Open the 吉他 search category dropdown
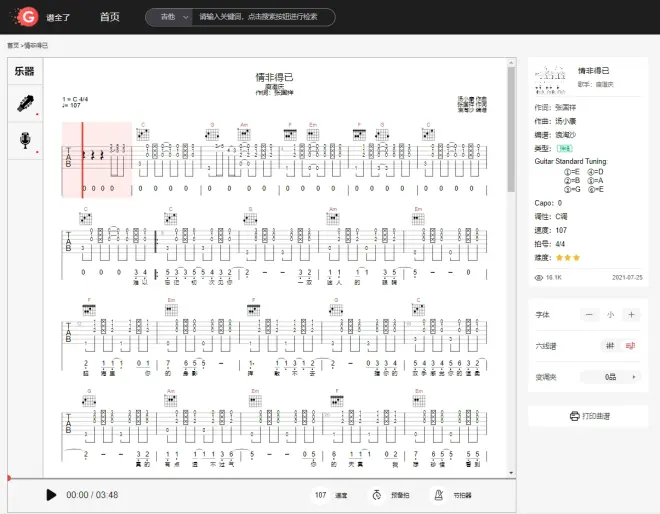The height and width of the screenshot is (514, 660). (168, 17)
